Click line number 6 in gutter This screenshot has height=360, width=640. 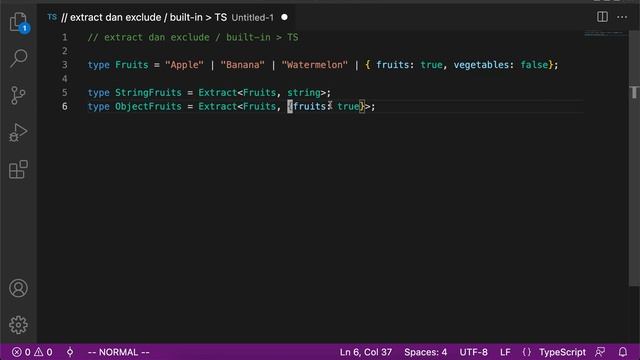(x=64, y=107)
